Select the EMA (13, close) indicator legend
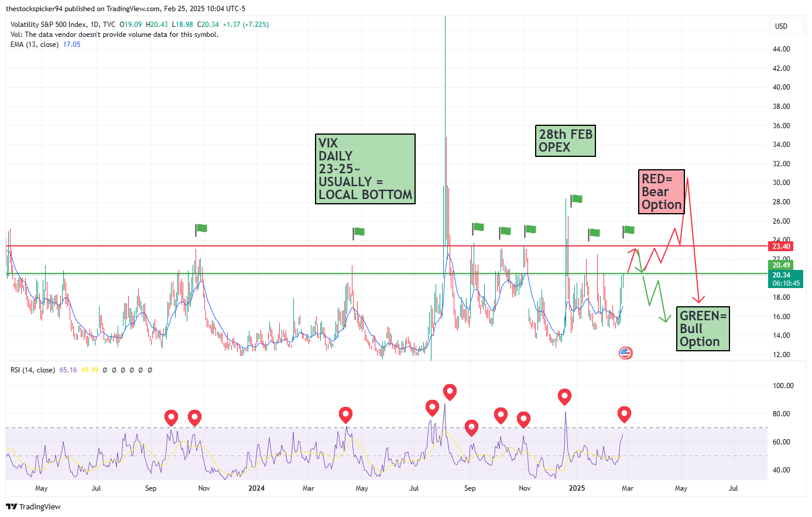This screenshot has height=517, width=812. [35, 44]
